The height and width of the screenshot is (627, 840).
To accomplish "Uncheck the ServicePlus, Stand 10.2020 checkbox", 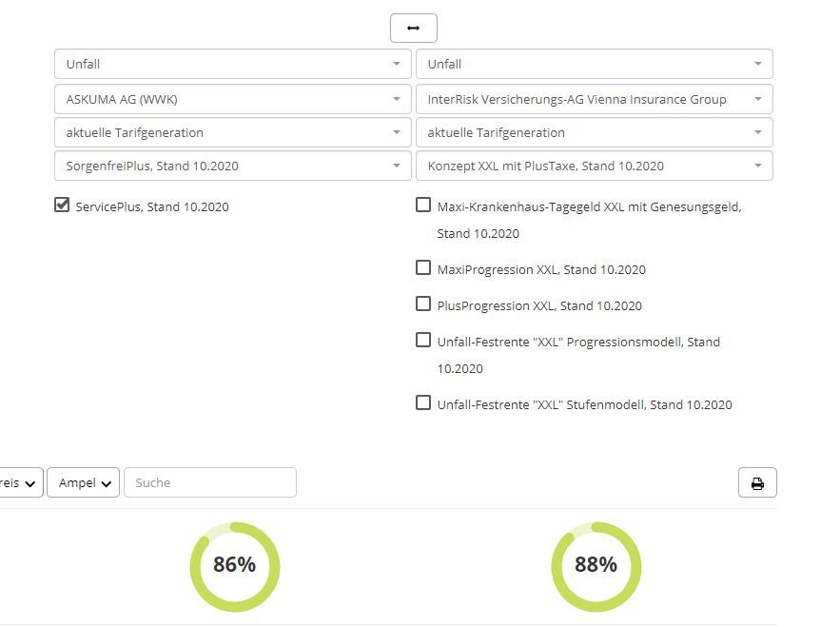I will click(x=62, y=205).
